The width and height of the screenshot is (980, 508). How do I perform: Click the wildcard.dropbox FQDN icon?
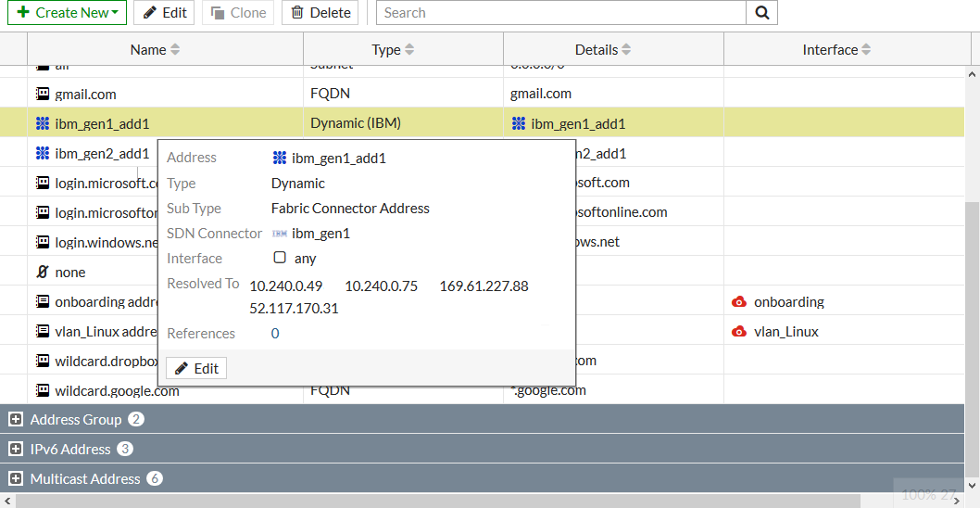[42, 361]
